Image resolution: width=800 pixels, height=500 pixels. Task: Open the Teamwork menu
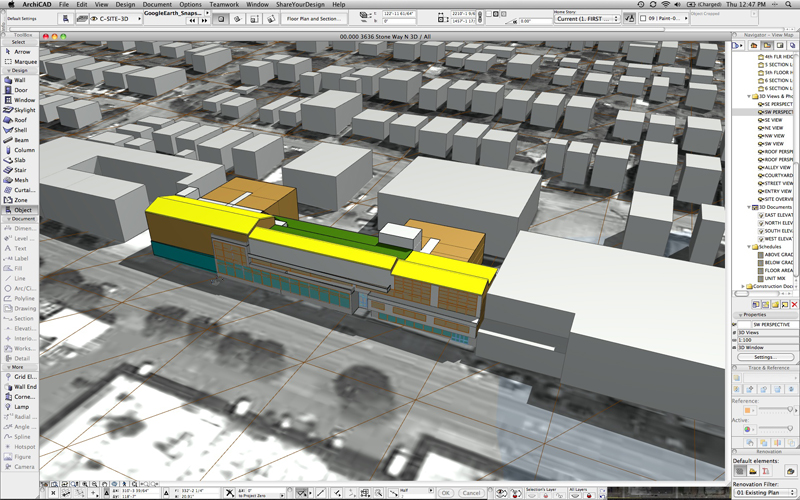(223, 5)
